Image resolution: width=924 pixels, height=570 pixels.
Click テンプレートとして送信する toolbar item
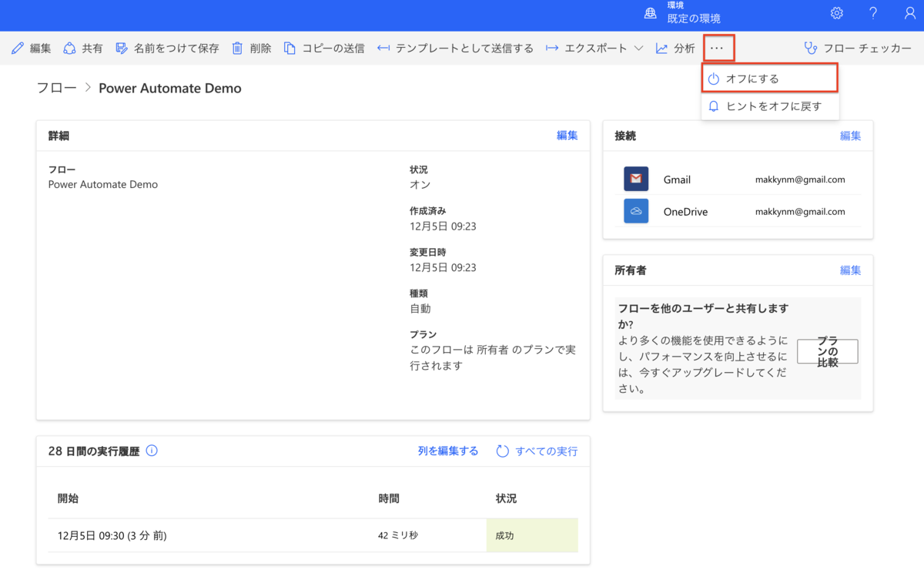coord(464,49)
